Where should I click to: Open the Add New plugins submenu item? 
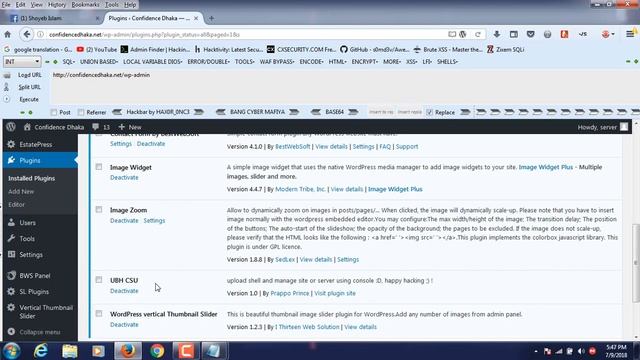(21, 191)
